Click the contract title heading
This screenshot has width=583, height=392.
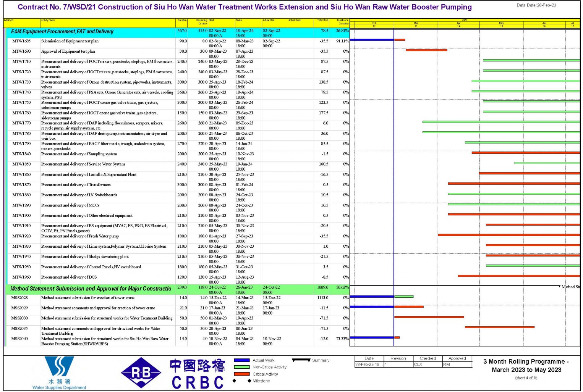[245, 7]
